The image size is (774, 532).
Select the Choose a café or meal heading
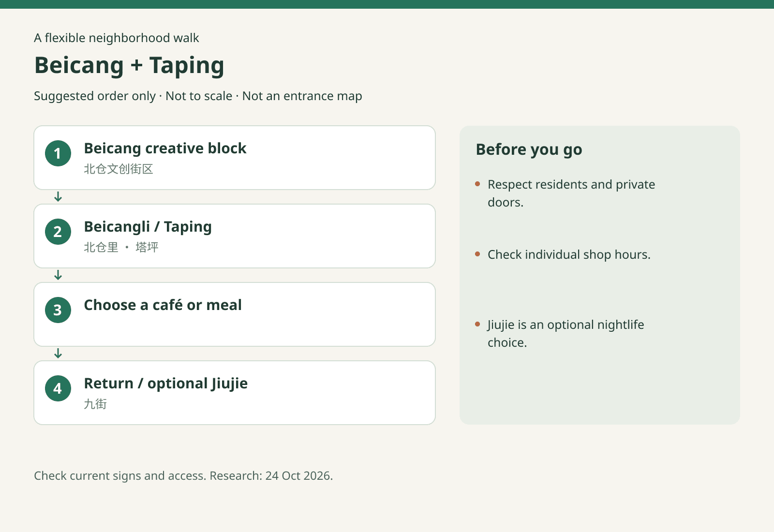163,305
